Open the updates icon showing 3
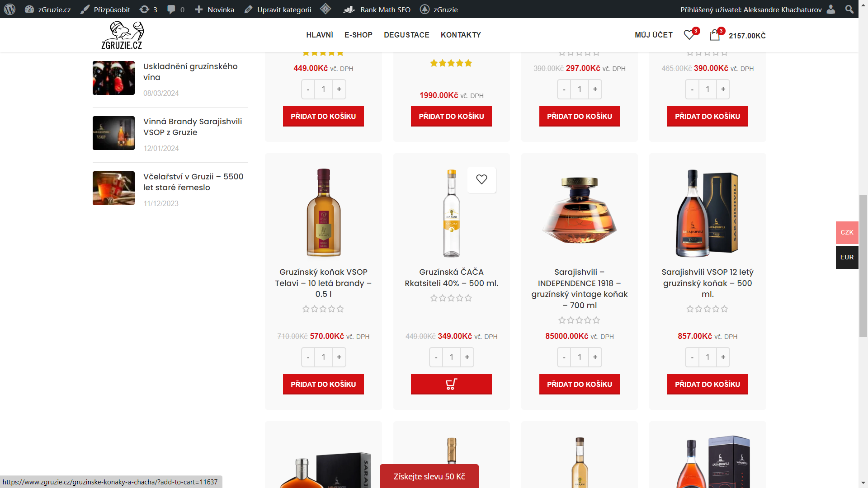This screenshot has height=488, width=868. coord(148,9)
